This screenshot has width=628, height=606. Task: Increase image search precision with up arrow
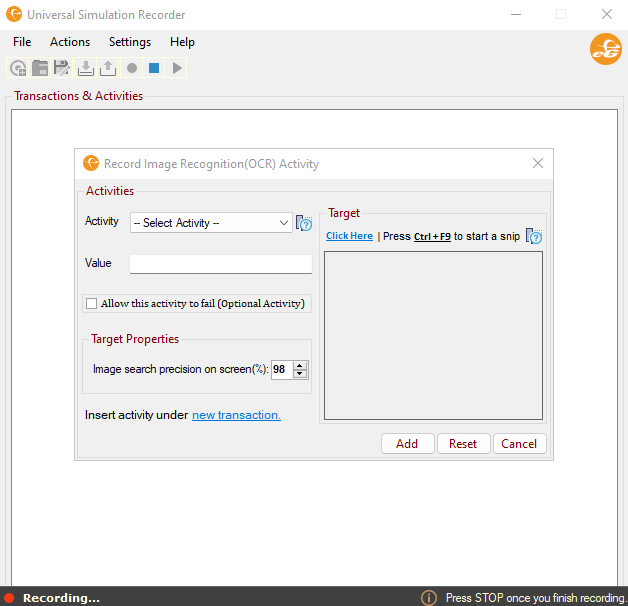point(300,365)
